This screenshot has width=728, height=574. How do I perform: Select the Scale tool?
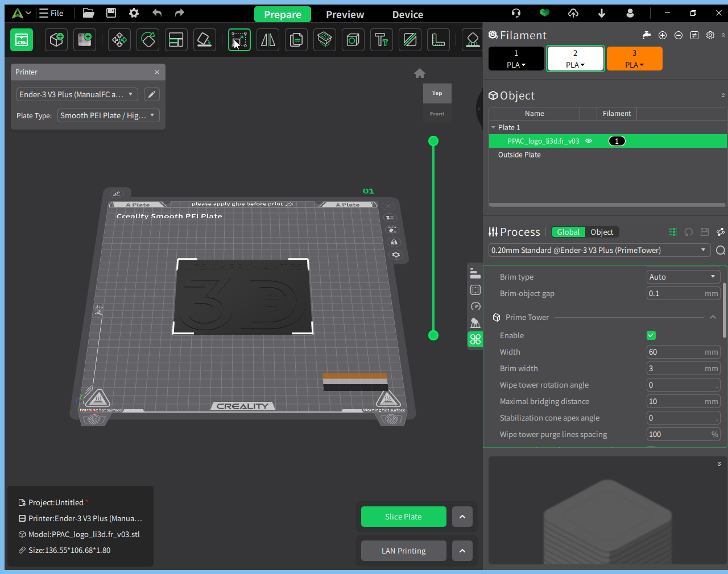click(x=239, y=40)
